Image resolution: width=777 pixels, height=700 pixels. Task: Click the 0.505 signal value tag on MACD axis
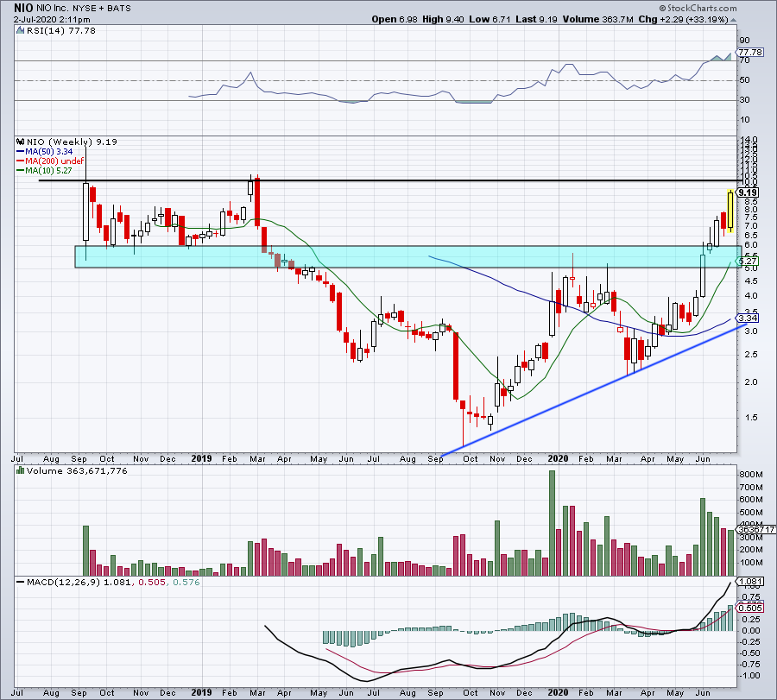(x=749, y=608)
